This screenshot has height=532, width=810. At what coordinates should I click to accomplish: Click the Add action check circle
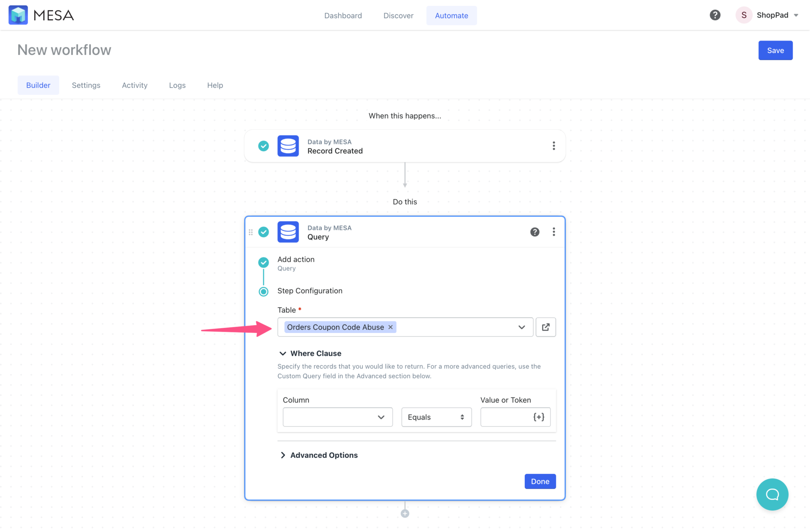click(x=263, y=262)
